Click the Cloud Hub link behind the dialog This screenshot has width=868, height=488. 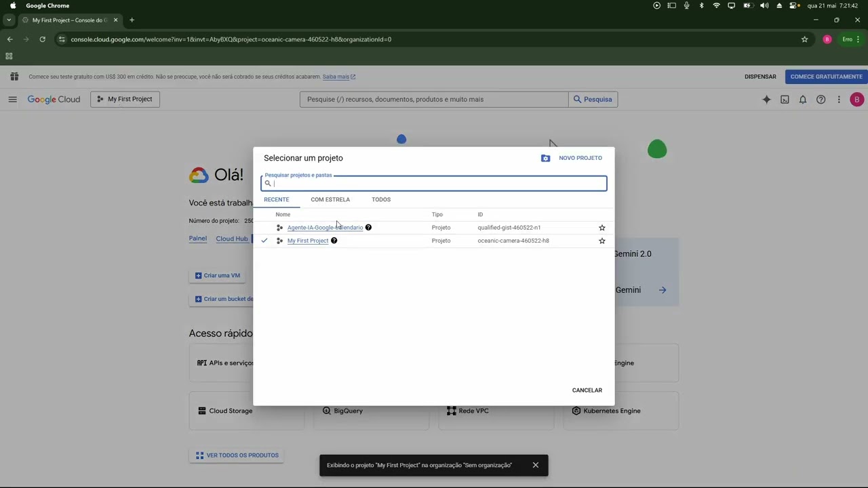[232, 239]
